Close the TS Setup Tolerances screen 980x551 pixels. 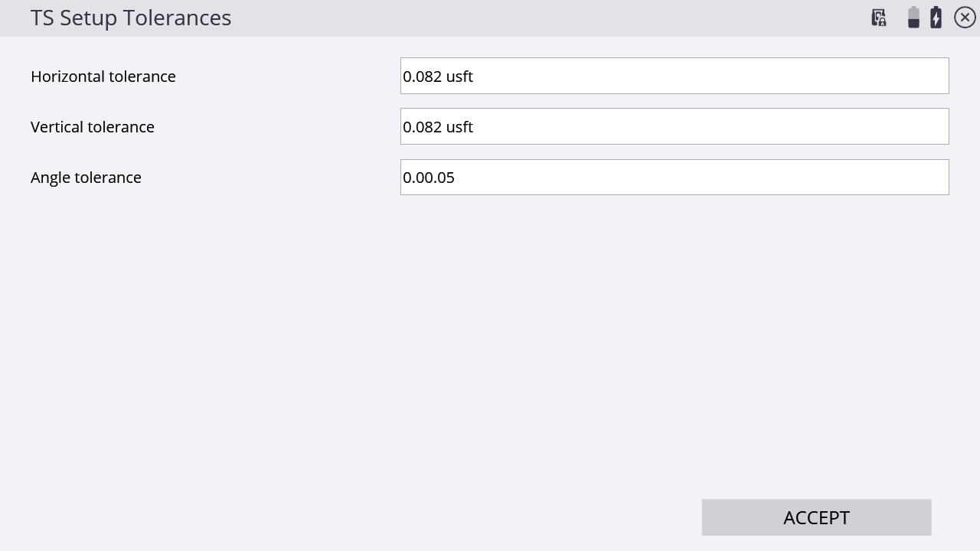point(965,18)
